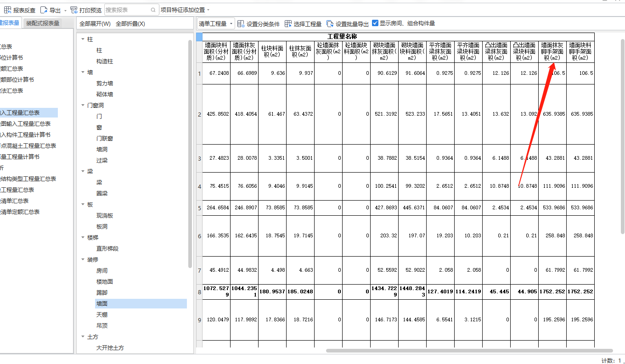The width and height of the screenshot is (625, 364).
Task: Click row header number 2
Action: (199, 114)
